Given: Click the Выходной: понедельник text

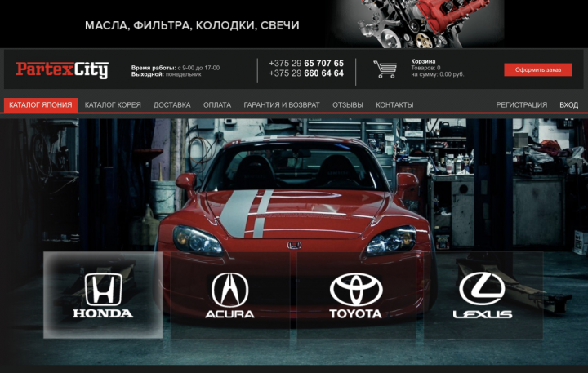Looking at the screenshot, I should tap(166, 74).
